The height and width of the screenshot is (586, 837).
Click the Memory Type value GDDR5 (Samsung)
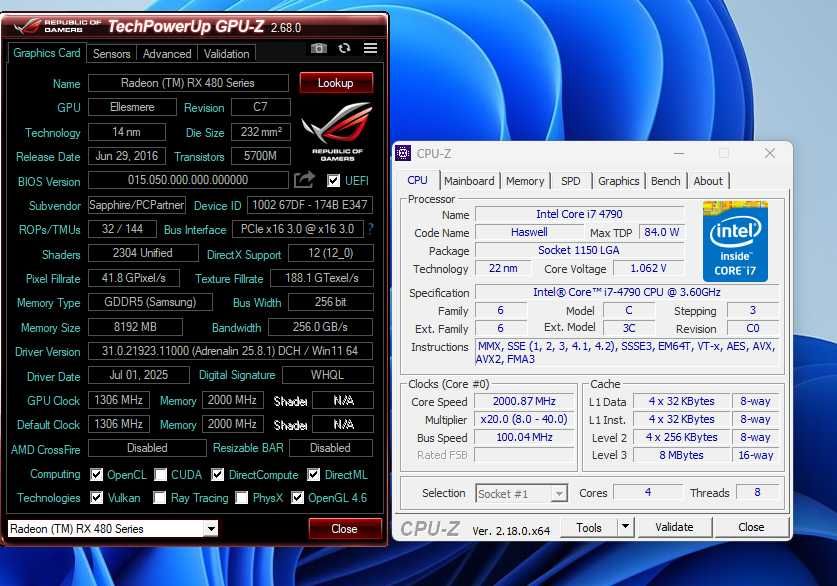coord(150,302)
